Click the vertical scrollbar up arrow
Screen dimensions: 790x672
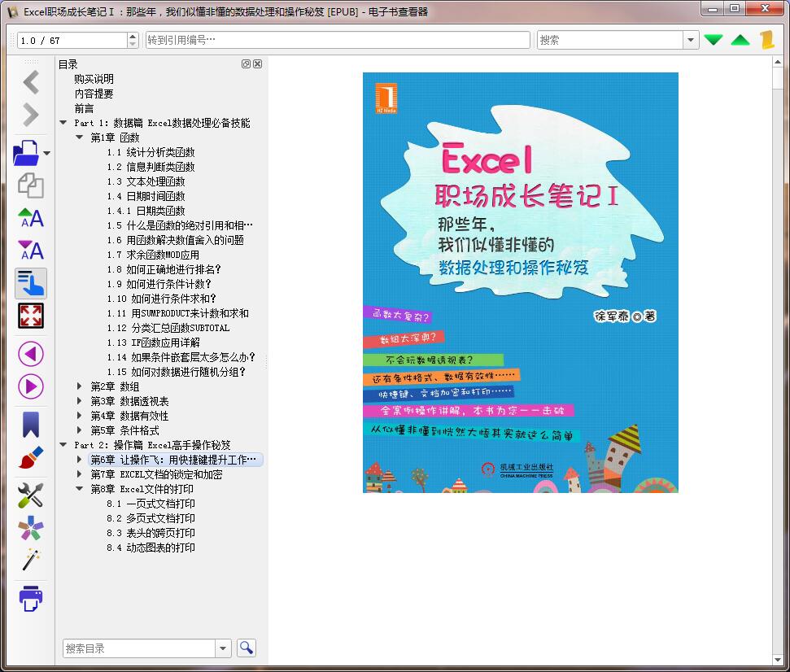778,62
